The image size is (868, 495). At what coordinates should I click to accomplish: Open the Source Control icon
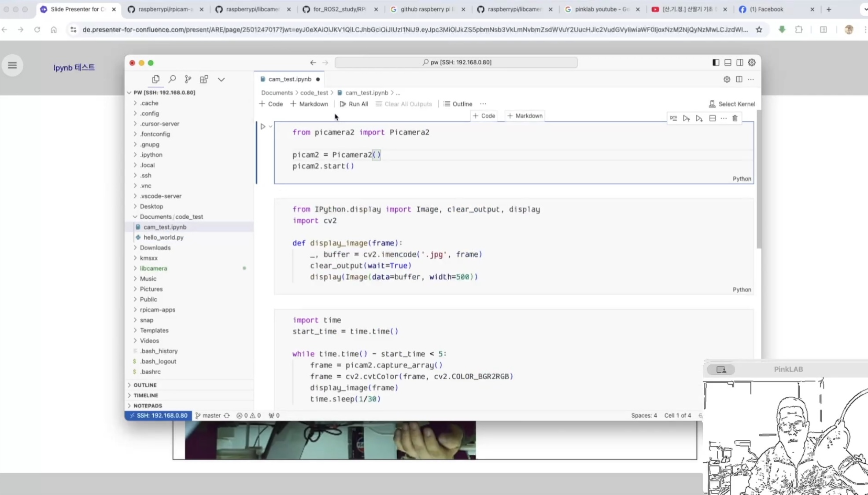click(x=188, y=79)
